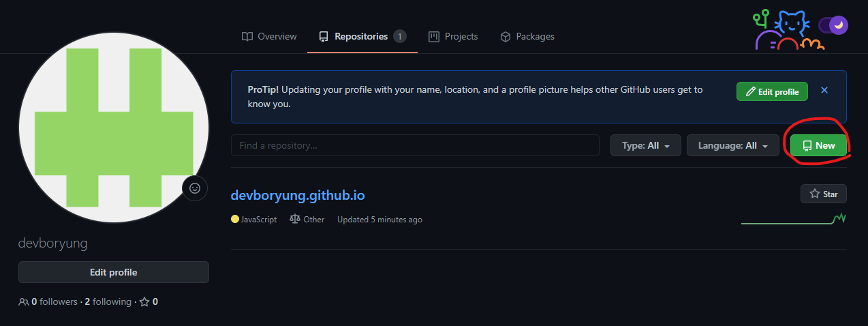This screenshot has width=868, height=326.
Task: Dismiss the ProTip banner with the X
Action: pyautogui.click(x=824, y=90)
